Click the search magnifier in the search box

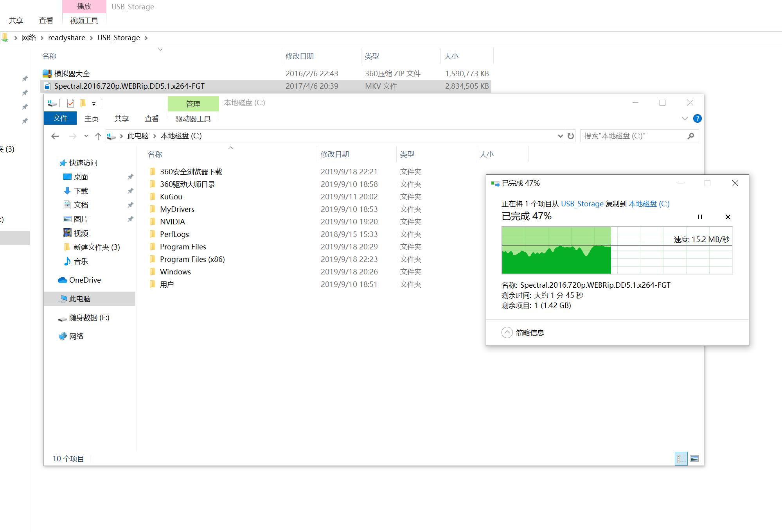(x=691, y=136)
